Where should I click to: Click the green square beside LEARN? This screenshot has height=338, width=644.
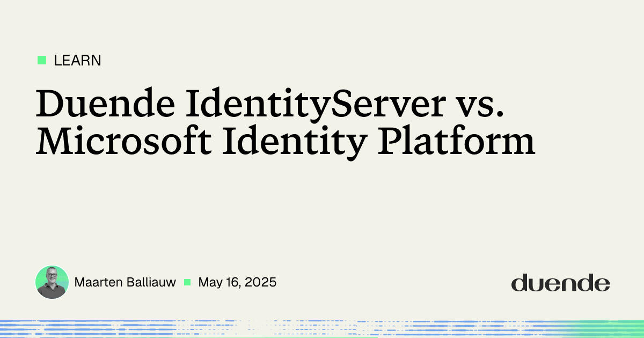coord(41,60)
